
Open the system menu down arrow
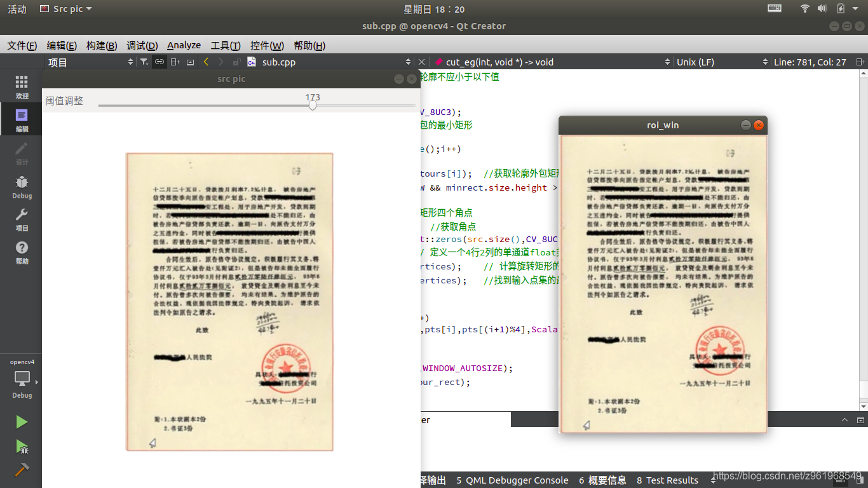tap(856, 9)
